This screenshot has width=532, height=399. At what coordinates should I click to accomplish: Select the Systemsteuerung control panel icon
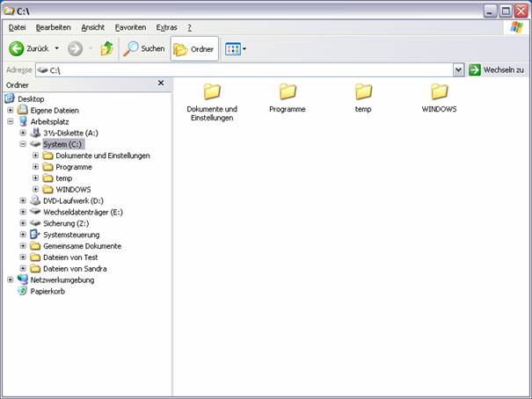(x=35, y=235)
